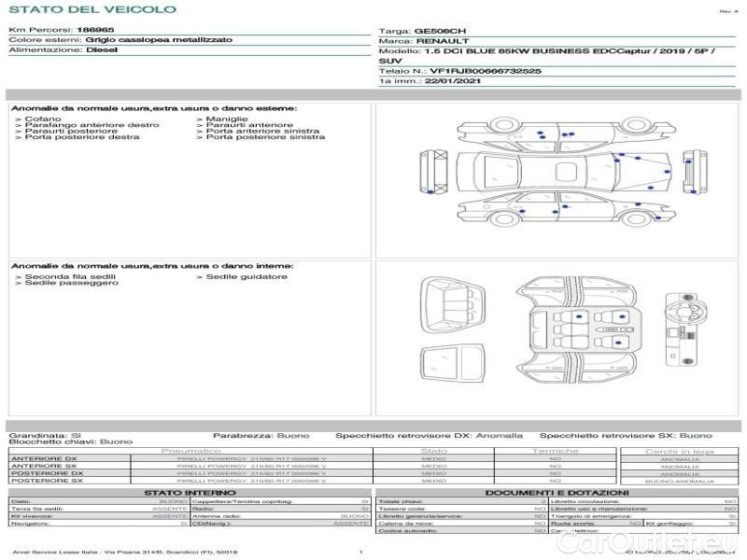
Task: Click 'DOCUMENTI E DOTAZIONI' section header
Action: click(556, 492)
